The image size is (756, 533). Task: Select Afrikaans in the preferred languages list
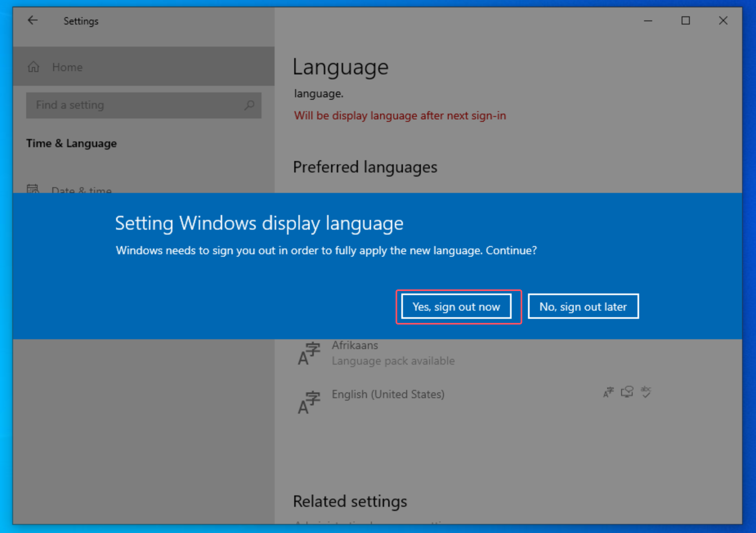pyautogui.click(x=355, y=346)
